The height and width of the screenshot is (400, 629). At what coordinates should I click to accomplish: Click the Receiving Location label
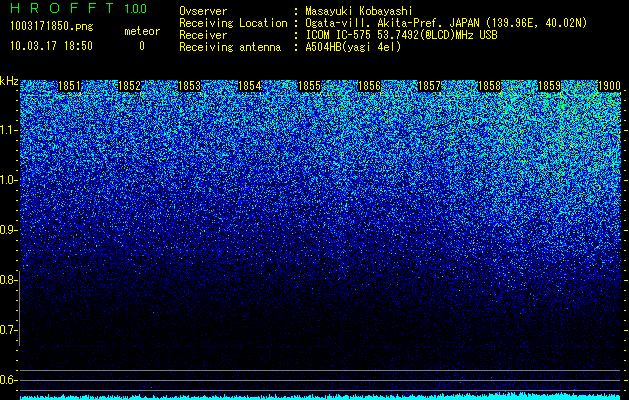(x=233, y=23)
